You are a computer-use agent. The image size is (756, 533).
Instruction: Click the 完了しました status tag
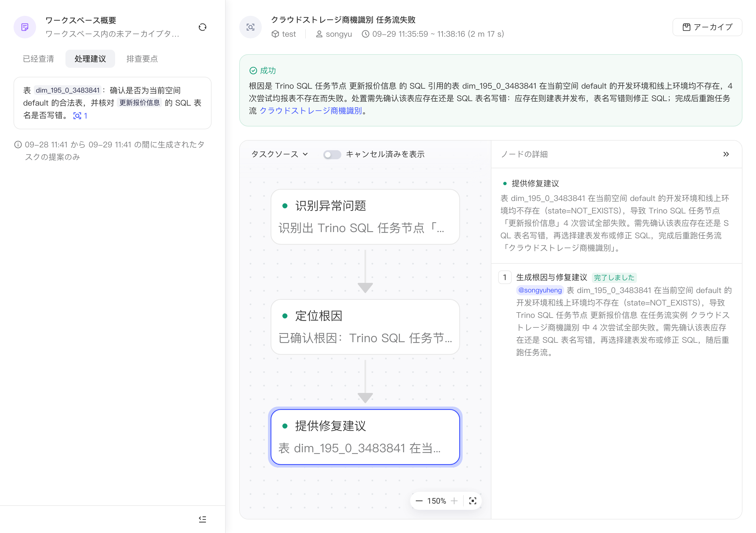(614, 278)
